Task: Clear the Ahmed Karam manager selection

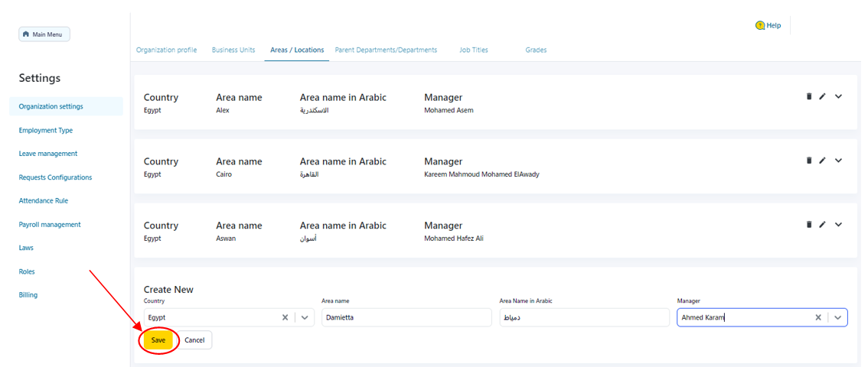Action: tap(817, 317)
